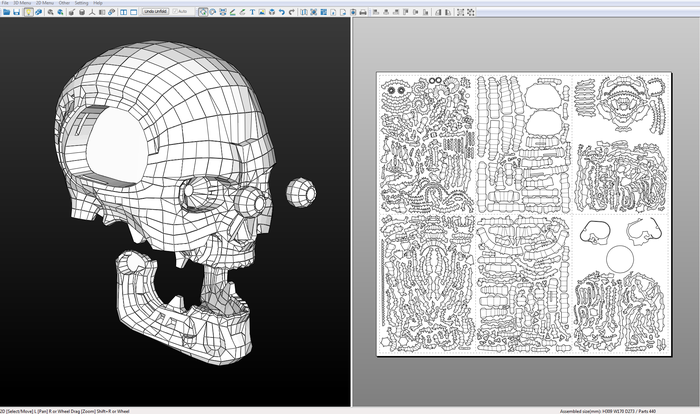Image resolution: width=700 pixels, height=414 pixels.
Task: Open the 2D Menu
Action: click(x=46, y=3)
